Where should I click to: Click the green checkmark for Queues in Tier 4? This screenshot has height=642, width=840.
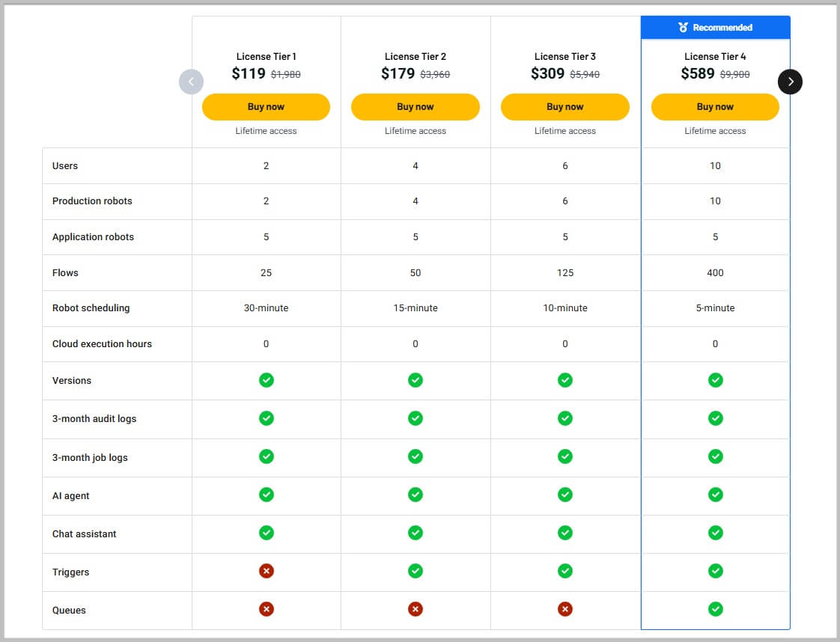(x=715, y=608)
